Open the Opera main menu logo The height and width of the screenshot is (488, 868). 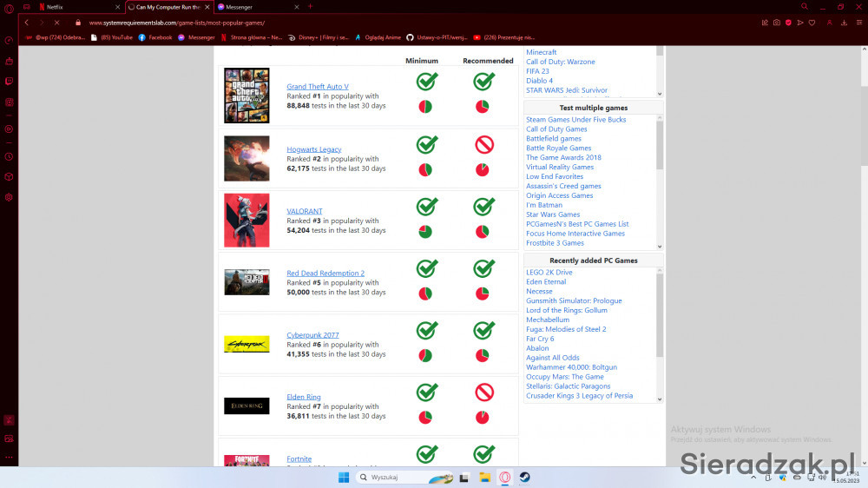click(9, 9)
